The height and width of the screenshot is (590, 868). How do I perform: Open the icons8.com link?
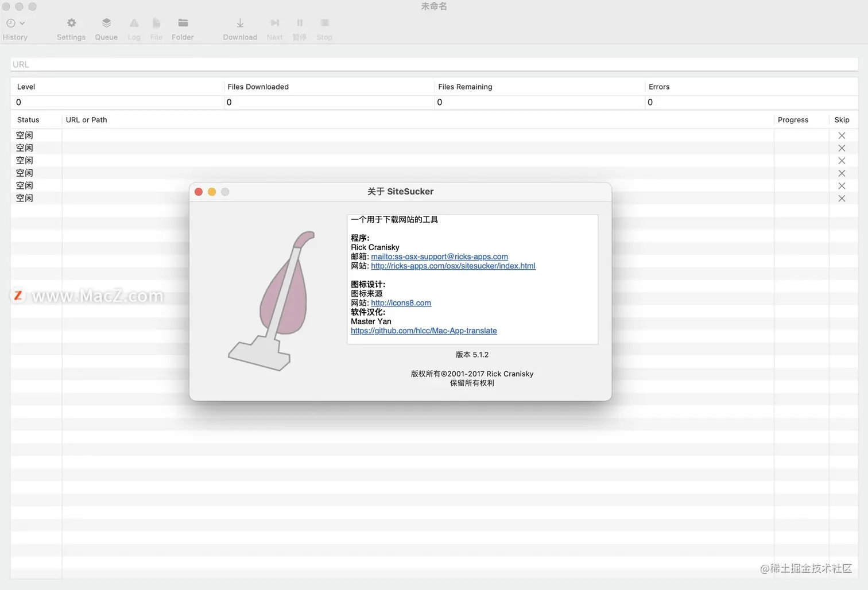click(x=401, y=303)
